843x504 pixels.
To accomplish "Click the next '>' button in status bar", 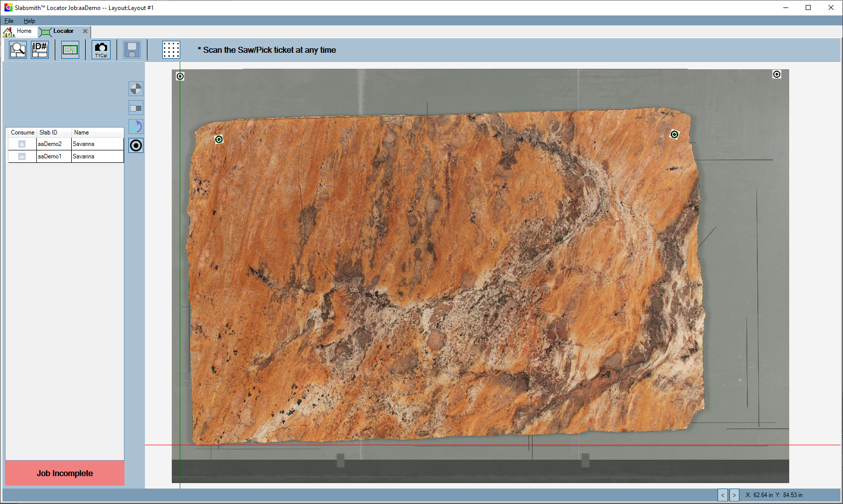I will pos(734,495).
